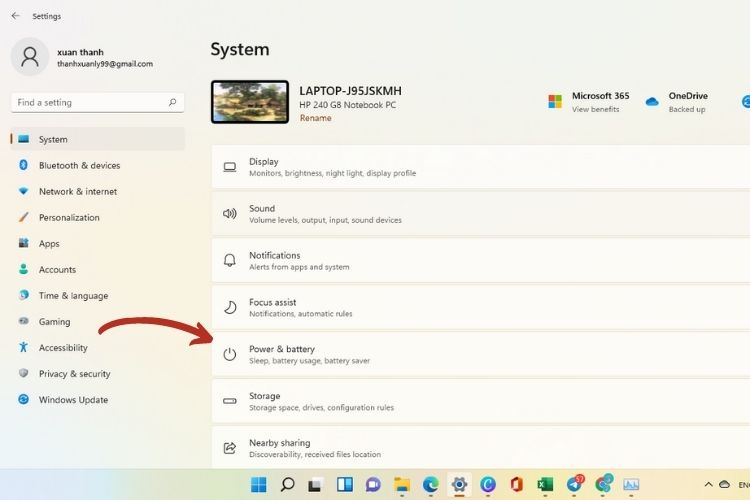The height and width of the screenshot is (500, 750).
Task: Go back using the Settings back arrow
Action: 15,16
